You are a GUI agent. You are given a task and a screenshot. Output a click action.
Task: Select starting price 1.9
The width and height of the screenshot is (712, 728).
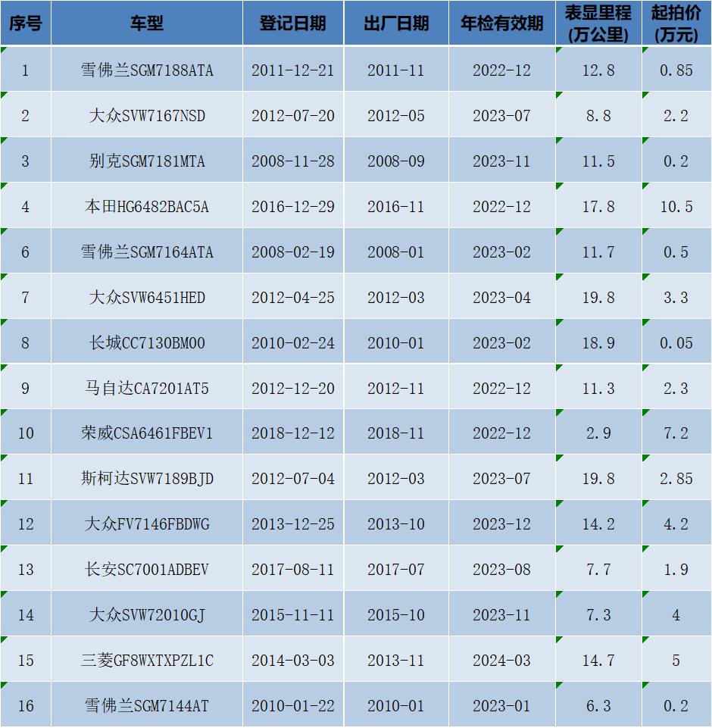[x=676, y=569]
